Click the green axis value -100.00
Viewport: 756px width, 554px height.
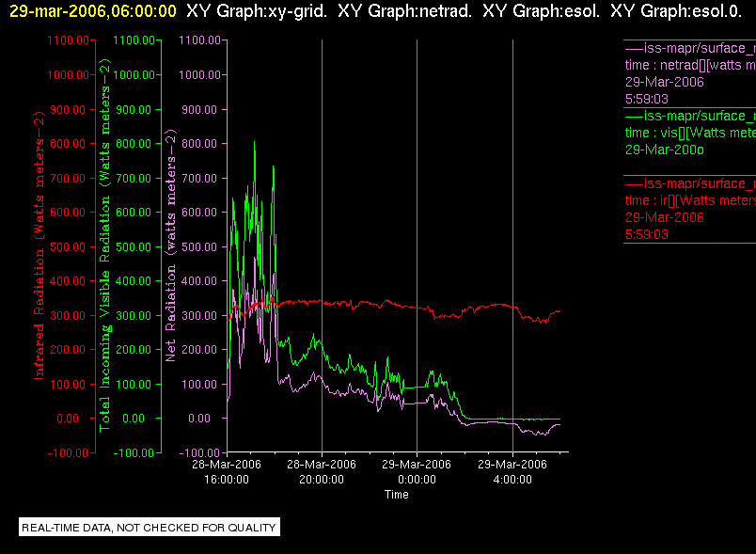click(x=134, y=452)
